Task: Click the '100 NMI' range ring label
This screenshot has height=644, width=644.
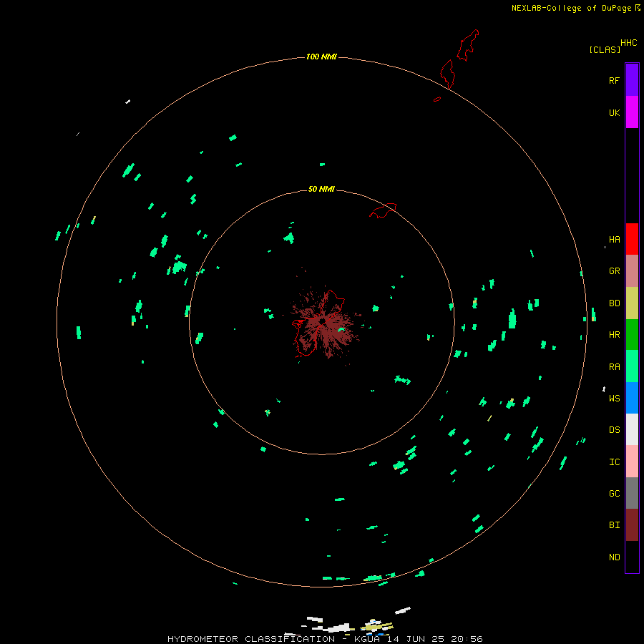Action: click(x=321, y=57)
